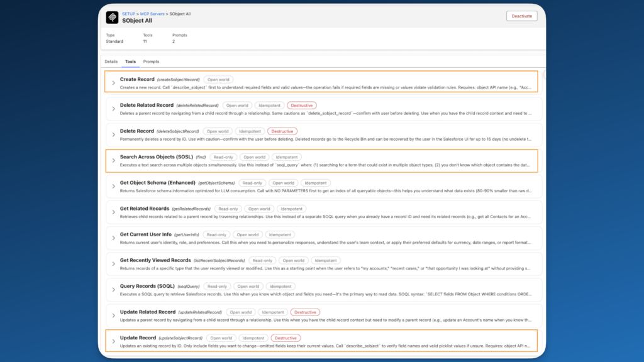Click Destructive badge on Update Record row
The width and height of the screenshot is (644, 362).
click(x=286, y=338)
